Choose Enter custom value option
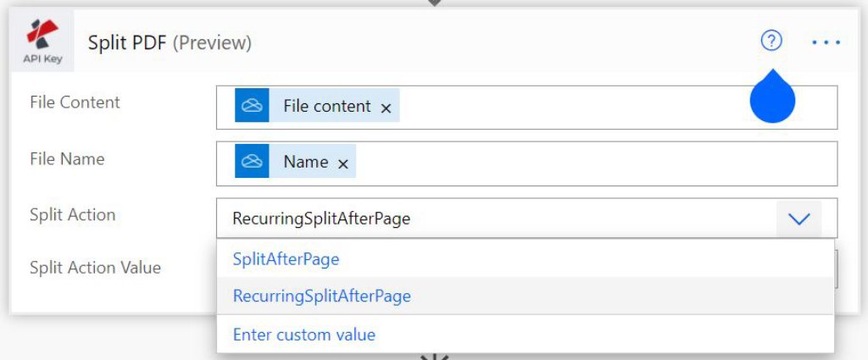Viewport: 868px width, 360px height. click(304, 335)
